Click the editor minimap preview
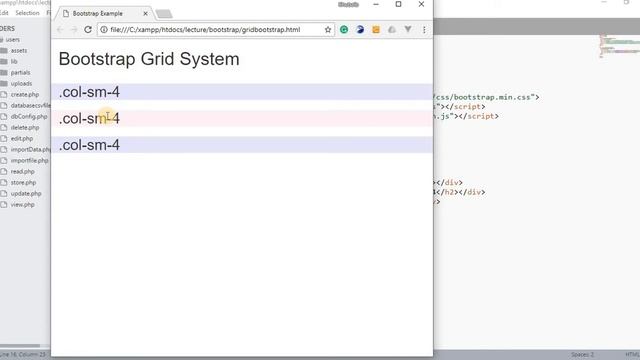 (619, 46)
